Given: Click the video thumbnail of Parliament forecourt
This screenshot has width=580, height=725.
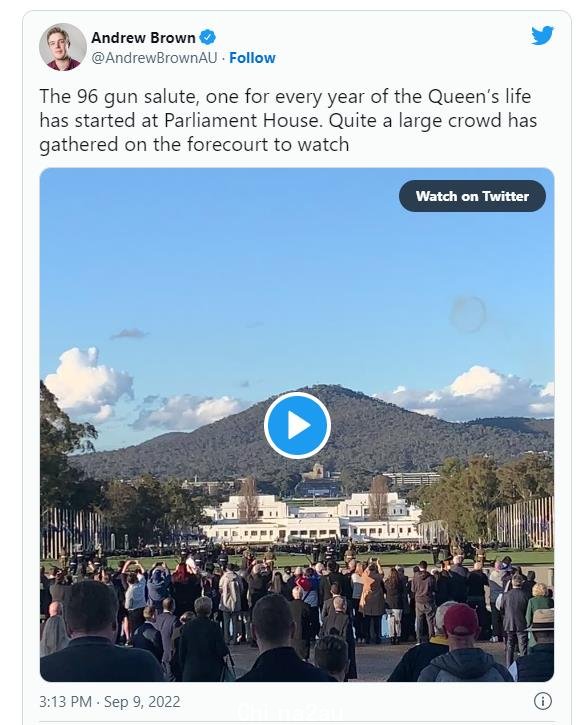Looking at the screenshot, I should (297, 424).
